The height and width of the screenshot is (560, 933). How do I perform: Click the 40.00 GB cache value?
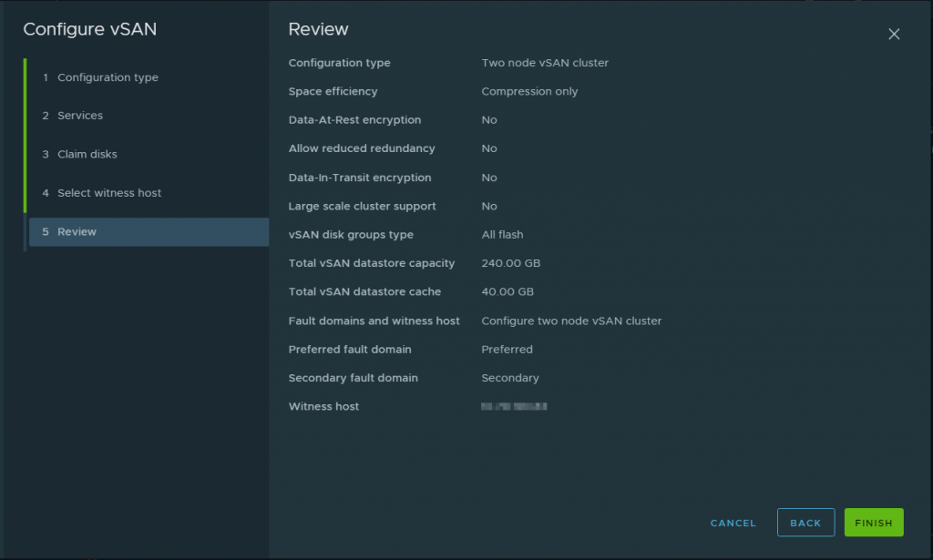coord(508,292)
